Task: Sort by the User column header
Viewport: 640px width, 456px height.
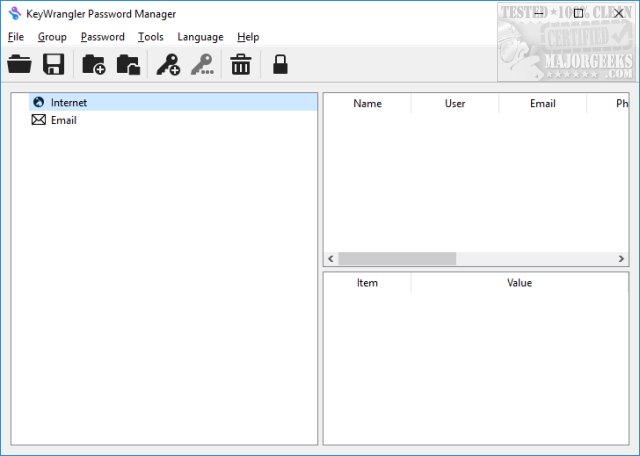Action: click(455, 103)
